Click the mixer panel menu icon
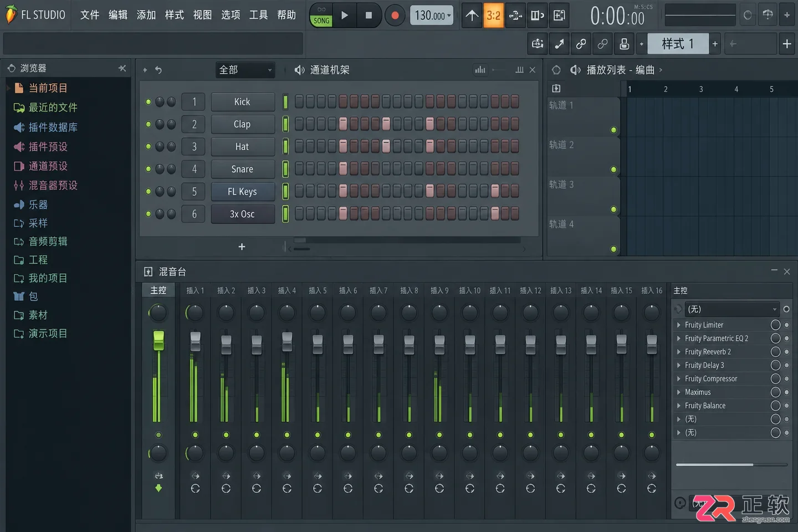This screenshot has height=532, width=798. tap(148, 272)
